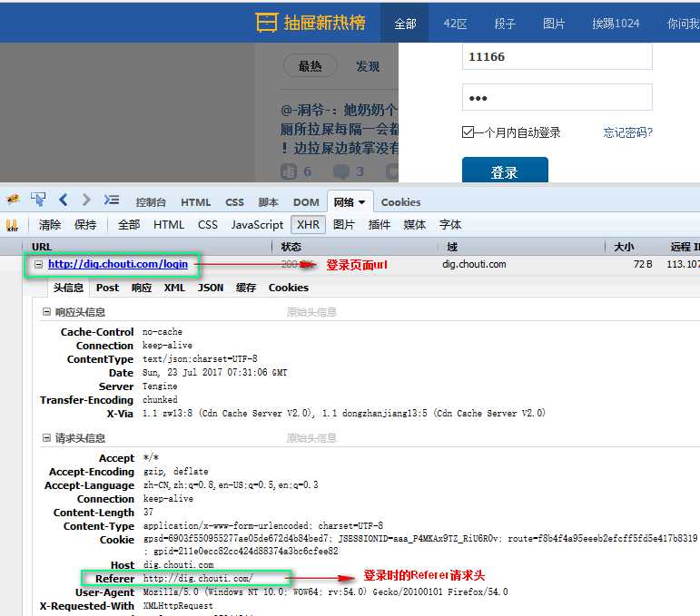The width and height of the screenshot is (700, 616).
Task: Click the username field containing 11166
Action: (x=557, y=56)
